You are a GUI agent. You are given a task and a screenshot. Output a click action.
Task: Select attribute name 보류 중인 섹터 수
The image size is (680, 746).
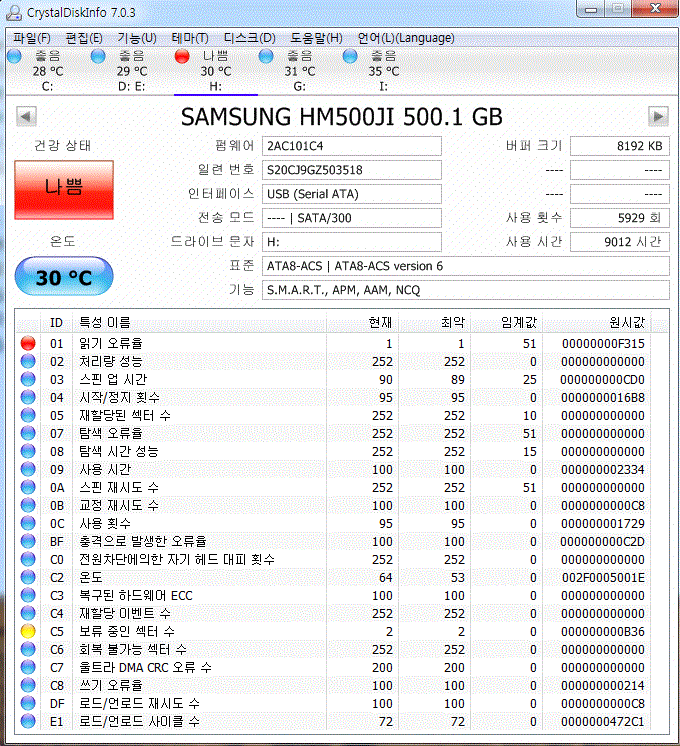pyautogui.click(x=127, y=631)
